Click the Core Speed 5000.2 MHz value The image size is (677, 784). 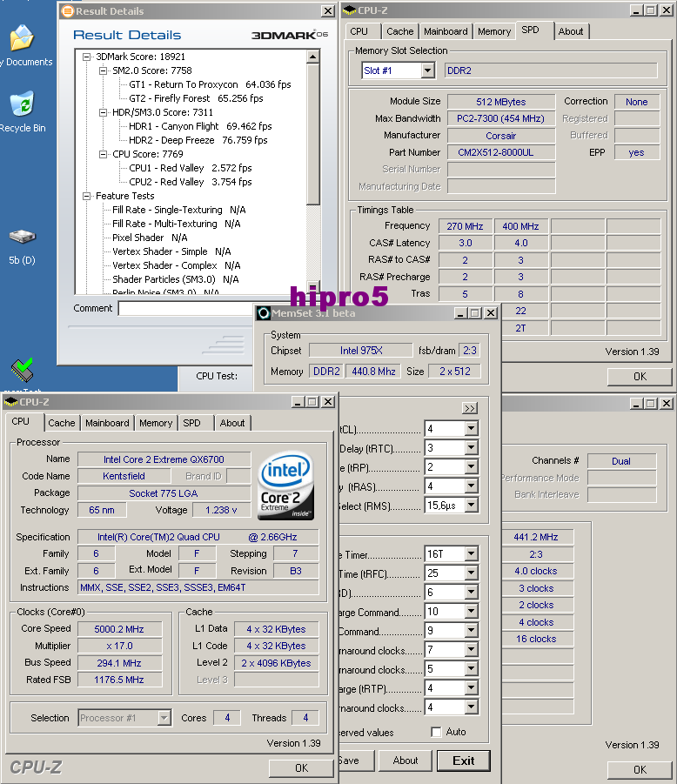pos(119,629)
